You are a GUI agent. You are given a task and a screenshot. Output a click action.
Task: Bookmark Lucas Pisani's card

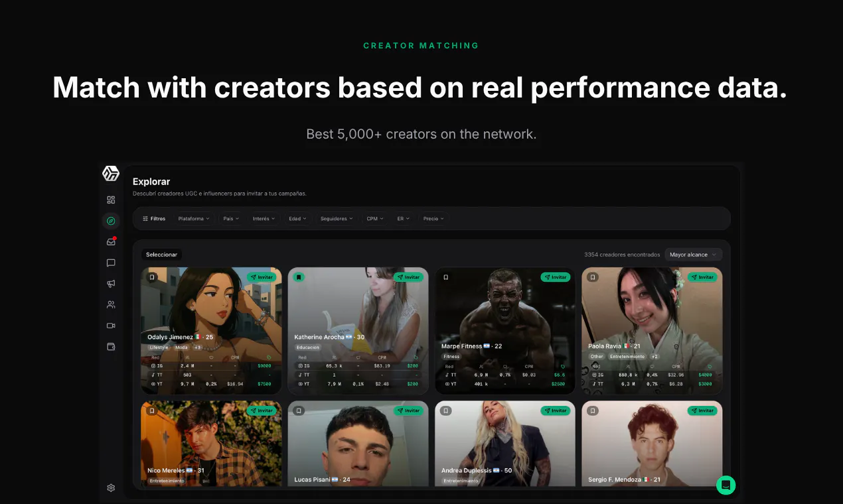(x=299, y=410)
